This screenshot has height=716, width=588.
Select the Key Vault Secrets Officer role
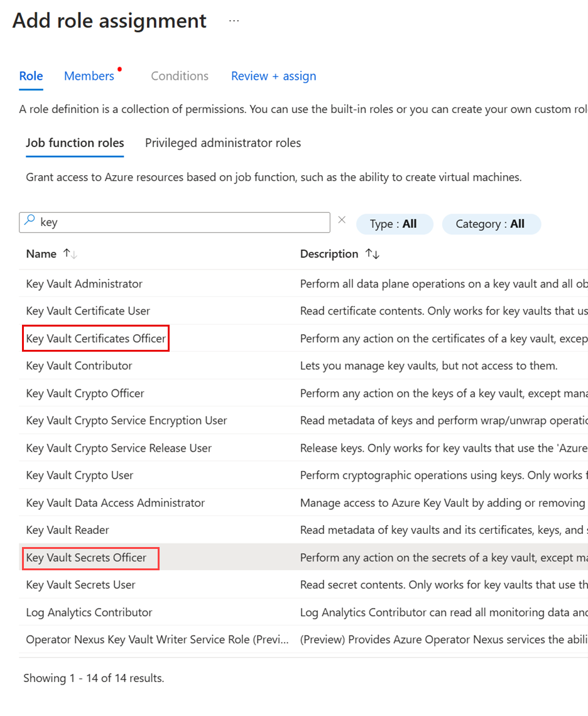[86, 558]
